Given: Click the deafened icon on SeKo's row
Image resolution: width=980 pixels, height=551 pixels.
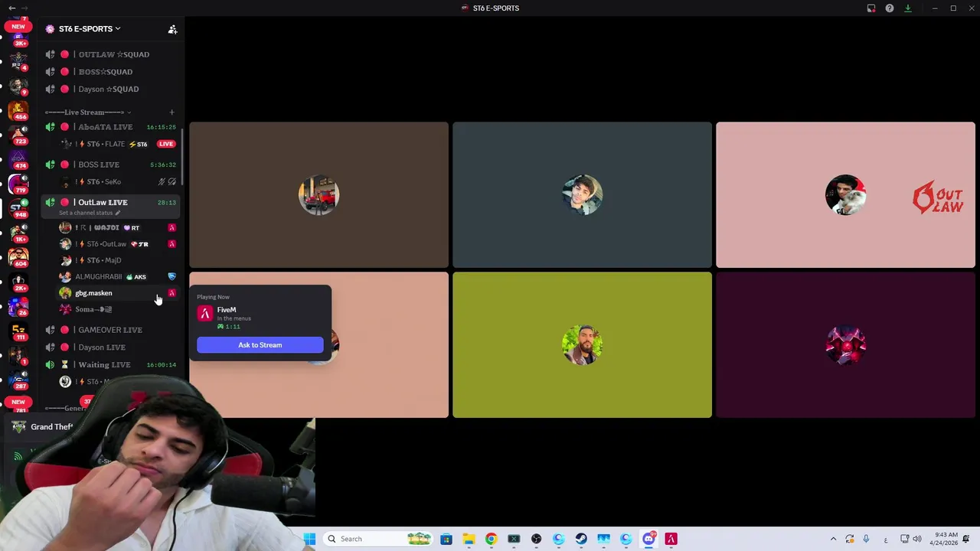Looking at the screenshot, I should [x=171, y=181].
